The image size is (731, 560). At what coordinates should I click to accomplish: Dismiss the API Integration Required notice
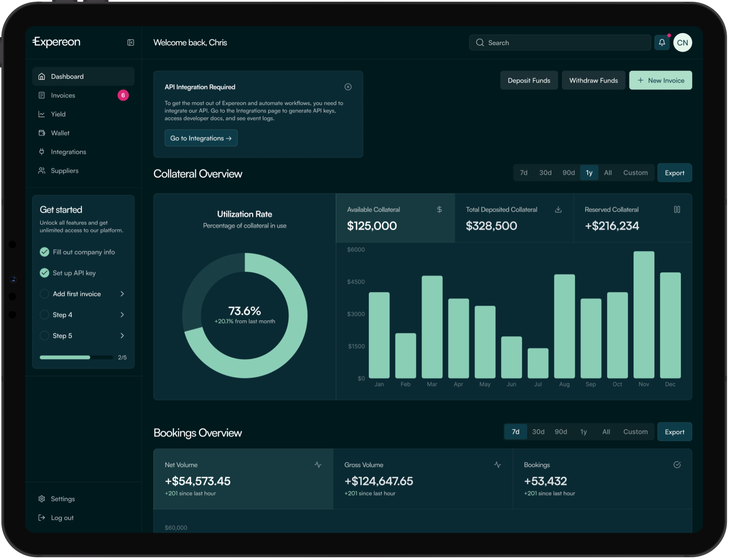click(x=348, y=87)
